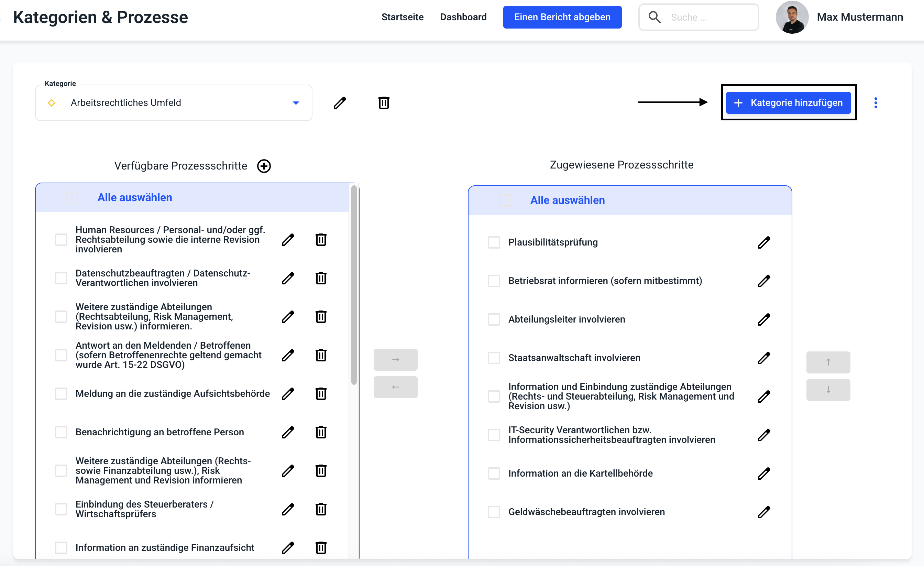Click the edit pencil next to the category dropdown
This screenshot has height=566, width=924.
pos(340,103)
